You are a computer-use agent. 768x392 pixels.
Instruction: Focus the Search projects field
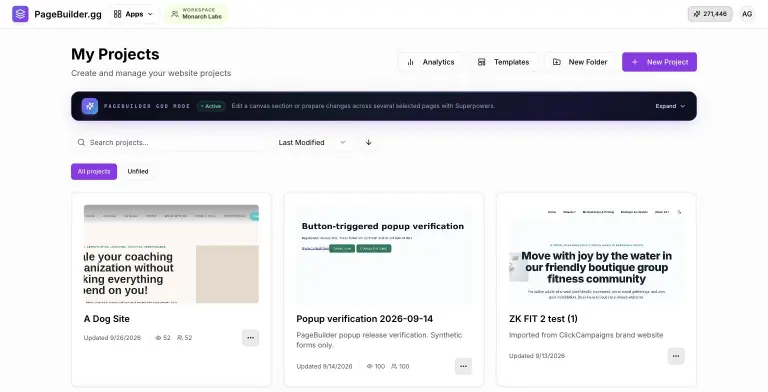click(169, 142)
